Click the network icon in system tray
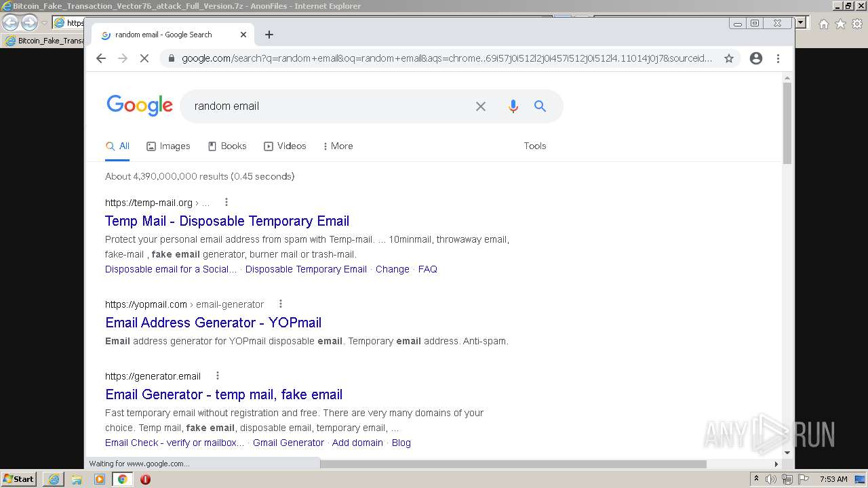 (787, 479)
